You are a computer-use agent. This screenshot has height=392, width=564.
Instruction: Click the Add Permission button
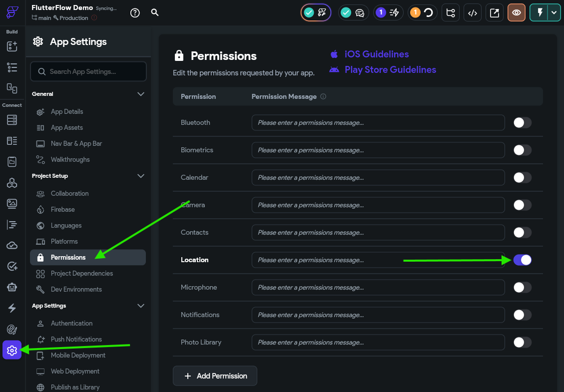215,376
